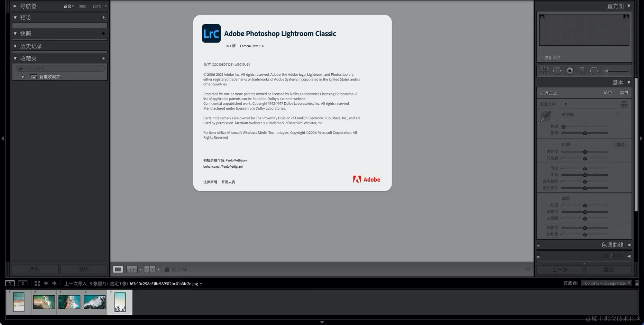Open the toolbar content dropdown triangle

528,270
